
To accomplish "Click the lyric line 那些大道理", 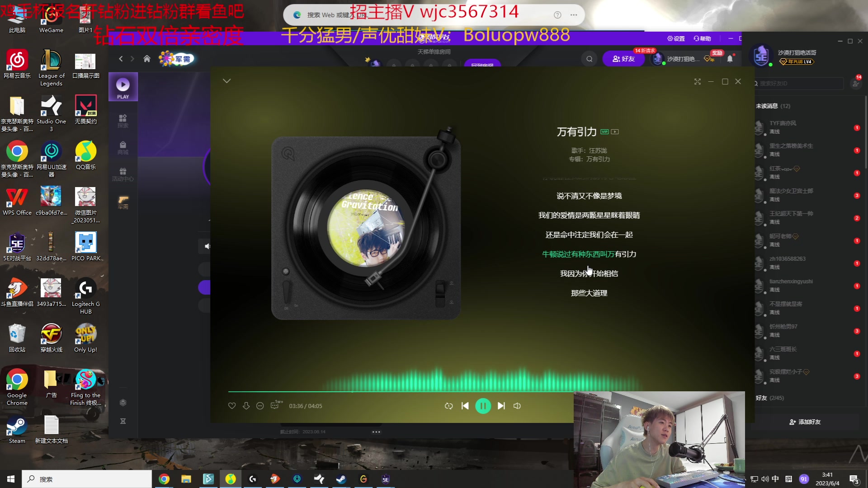I will point(589,293).
